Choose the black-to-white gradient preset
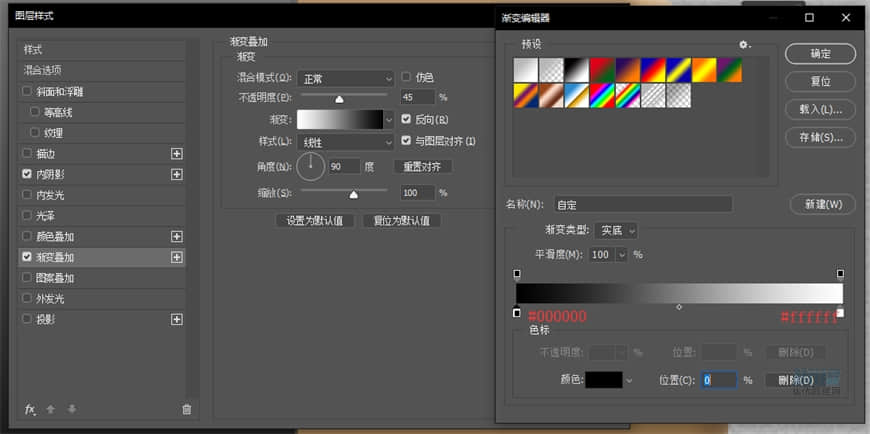The width and height of the screenshot is (870, 434). pyautogui.click(x=576, y=70)
